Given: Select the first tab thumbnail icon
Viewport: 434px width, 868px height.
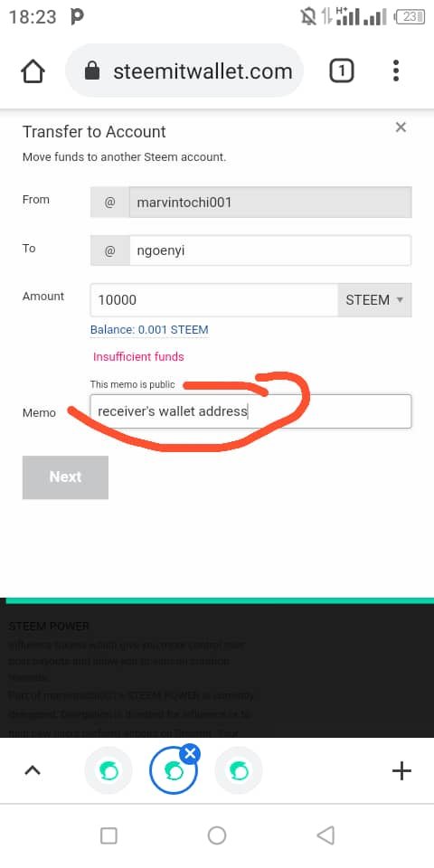Looking at the screenshot, I should (x=108, y=770).
